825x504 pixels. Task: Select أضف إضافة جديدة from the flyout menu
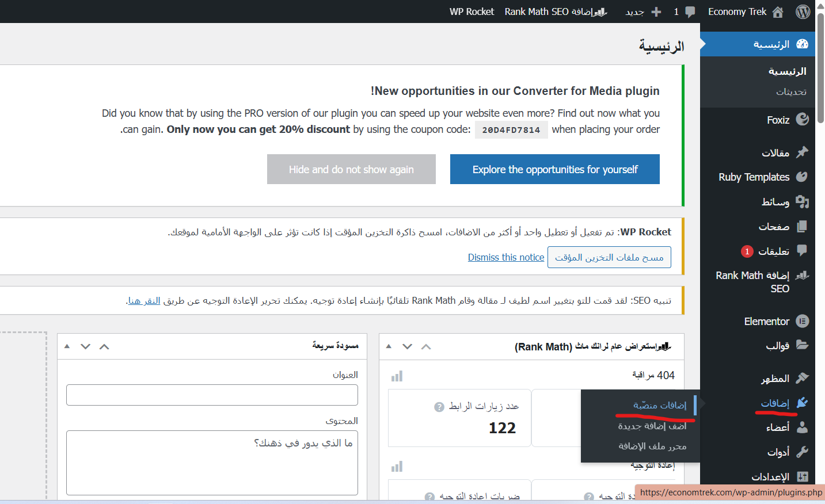[652, 426]
